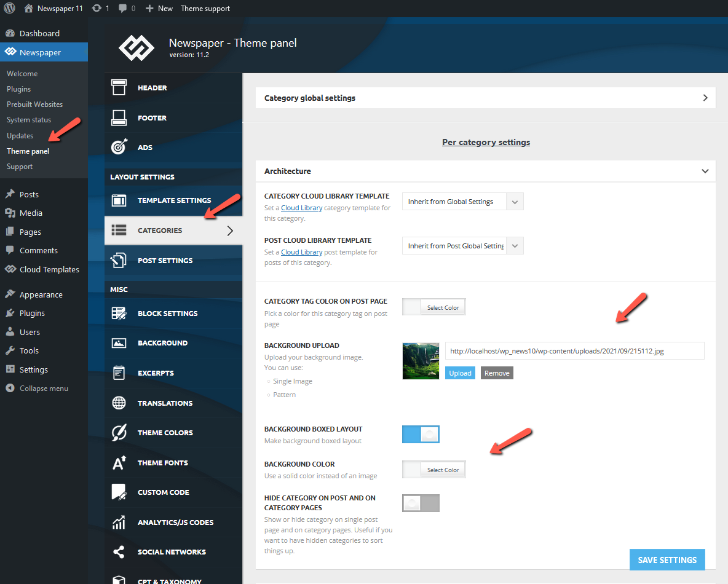Image resolution: width=728 pixels, height=584 pixels.
Task: Click the Cloud Templates icon
Action: [x=10, y=269]
